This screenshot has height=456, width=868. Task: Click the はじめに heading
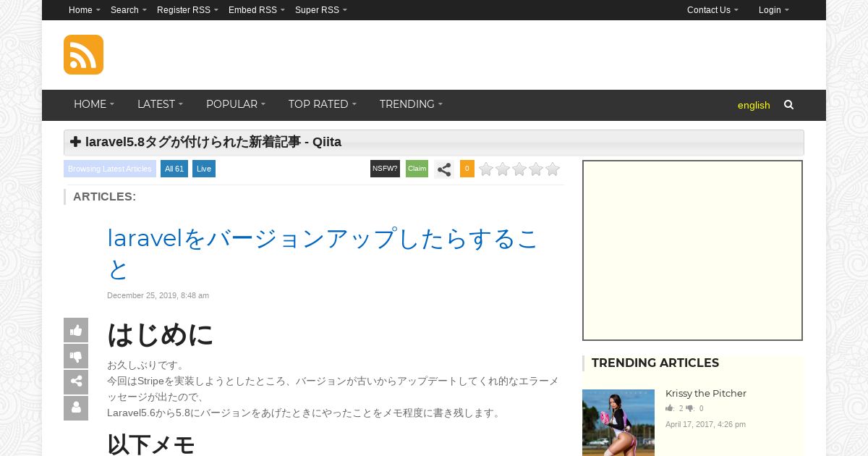pyautogui.click(x=161, y=334)
